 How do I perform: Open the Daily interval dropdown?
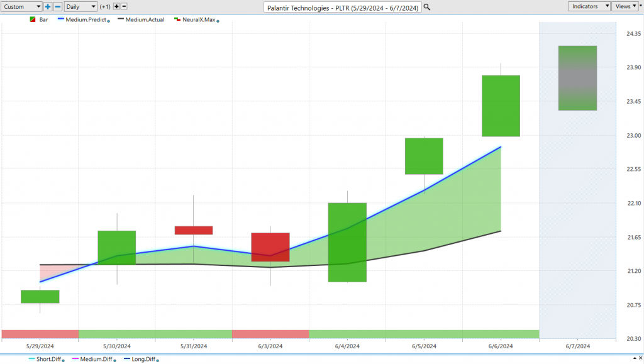[80, 6]
